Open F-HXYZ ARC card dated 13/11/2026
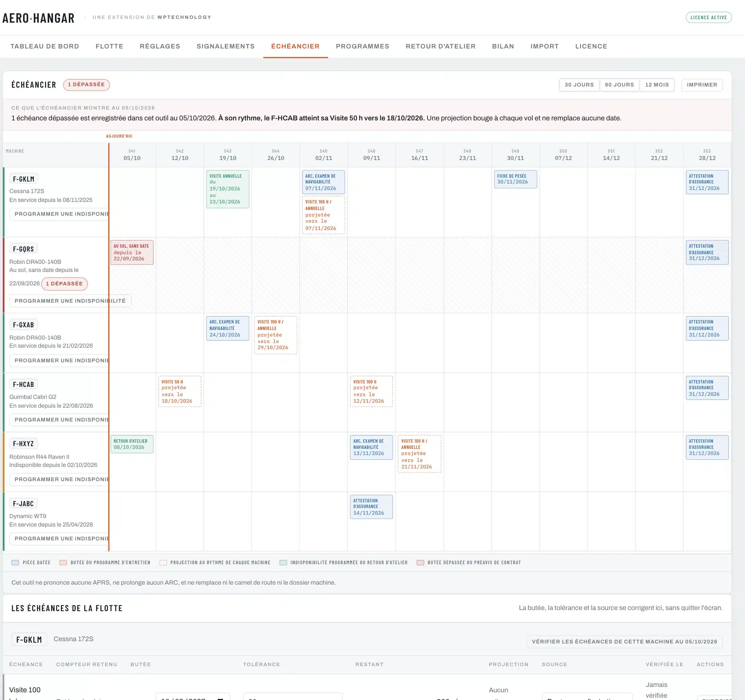This screenshot has height=700, width=745. click(371, 447)
